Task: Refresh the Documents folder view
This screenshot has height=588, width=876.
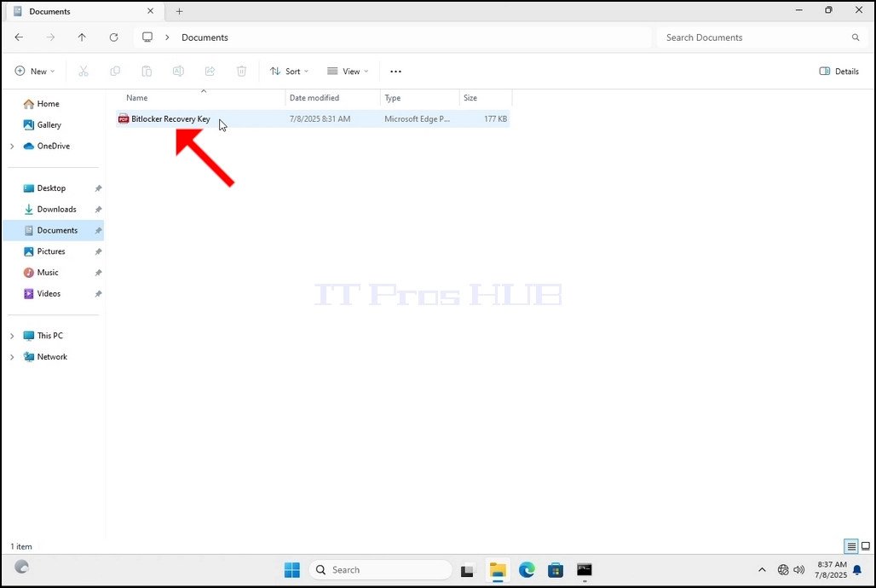Action: (114, 37)
